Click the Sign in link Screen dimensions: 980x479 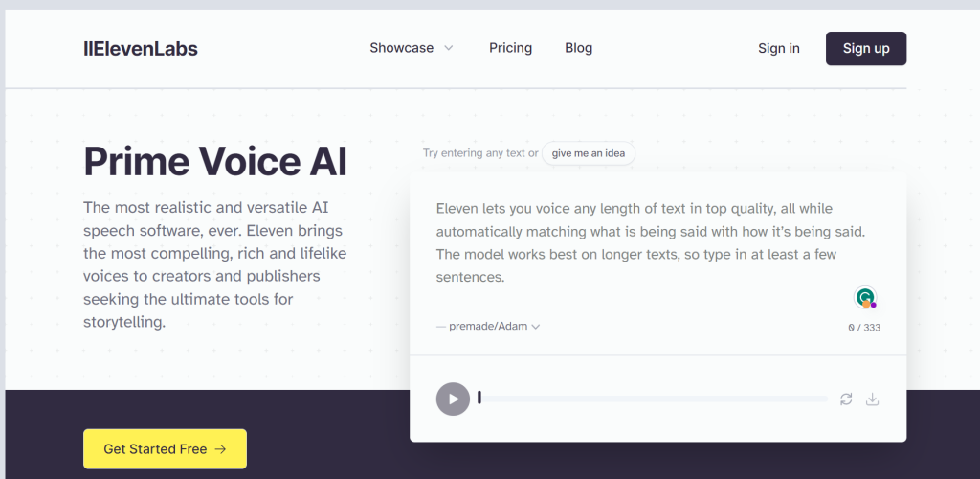coord(779,48)
